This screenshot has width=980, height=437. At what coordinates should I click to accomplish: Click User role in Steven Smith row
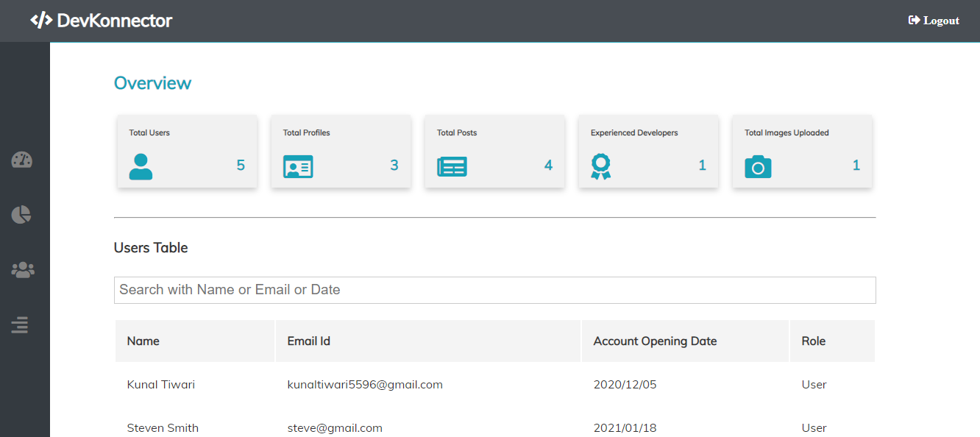click(x=814, y=427)
